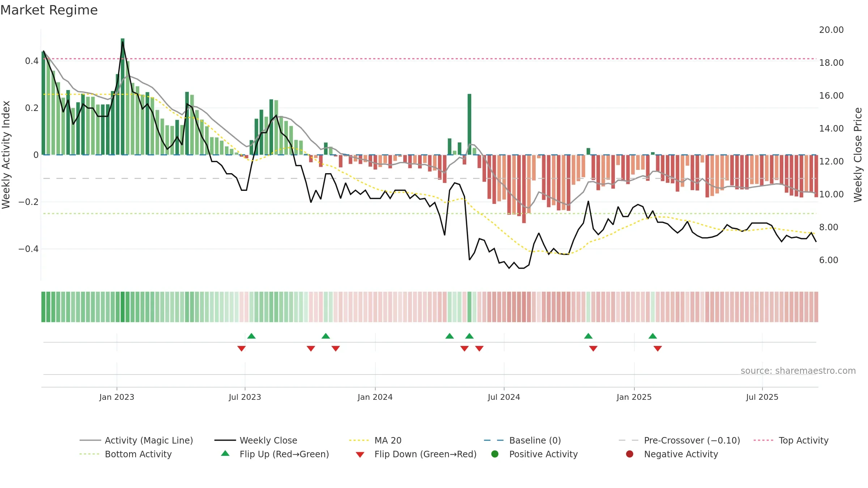Toggle Flip Down (Green→Red) legend entry
The height and width of the screenshot is (488, 868).
[416, 454]
